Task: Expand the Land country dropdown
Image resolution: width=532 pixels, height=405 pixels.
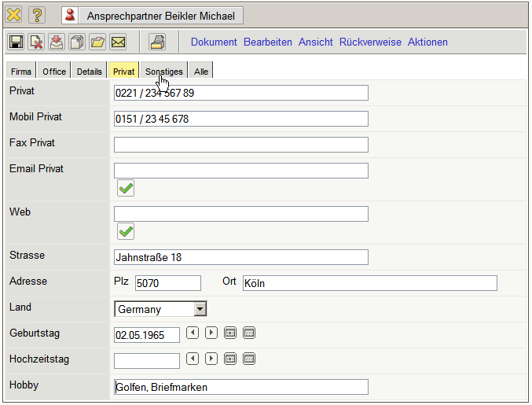Action: click(200, 309)
